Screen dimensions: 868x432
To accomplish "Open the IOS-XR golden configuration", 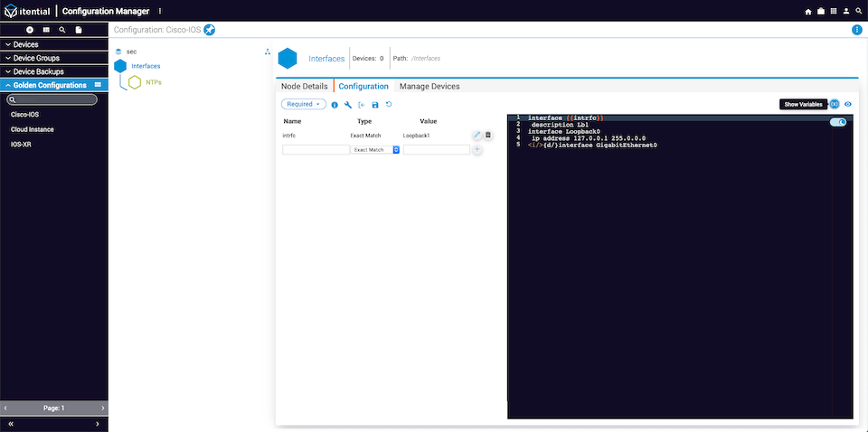I will [x=19, y=144].
